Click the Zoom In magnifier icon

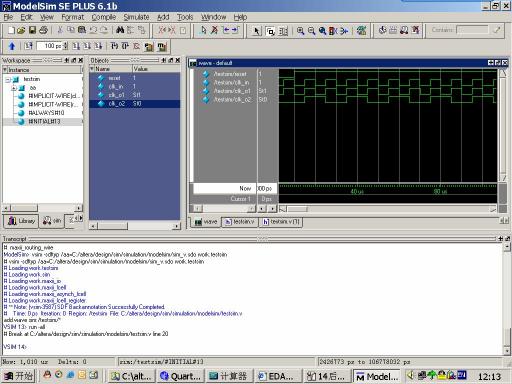(x=300, y=31)
